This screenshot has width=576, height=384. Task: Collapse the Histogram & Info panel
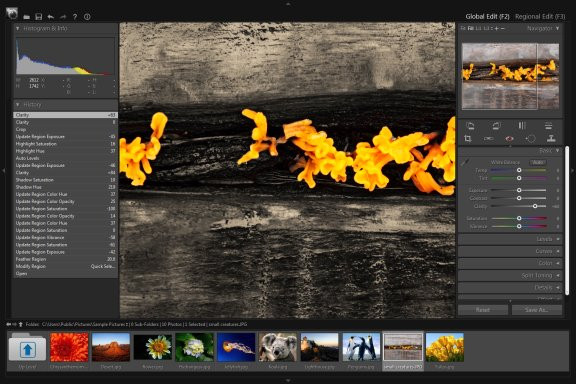18,28
